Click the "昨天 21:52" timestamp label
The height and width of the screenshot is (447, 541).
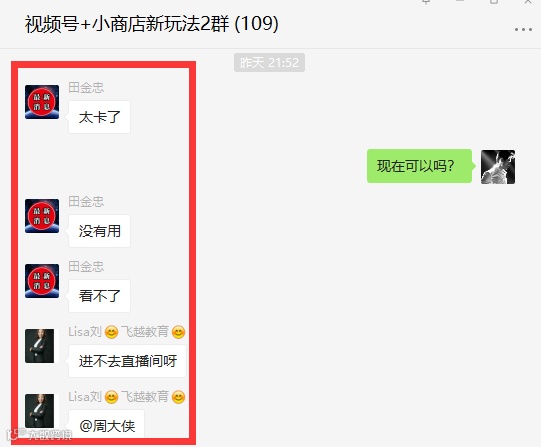(x=269, y=62)
